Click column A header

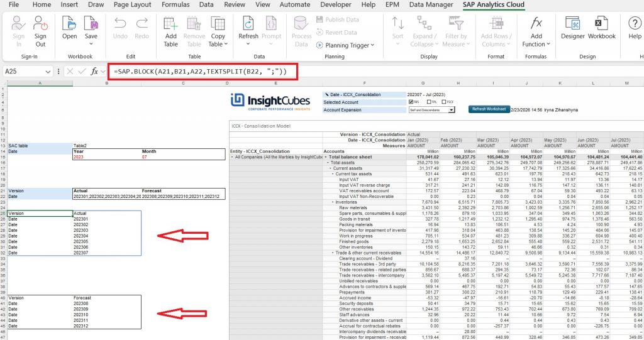tap(40, 84)
